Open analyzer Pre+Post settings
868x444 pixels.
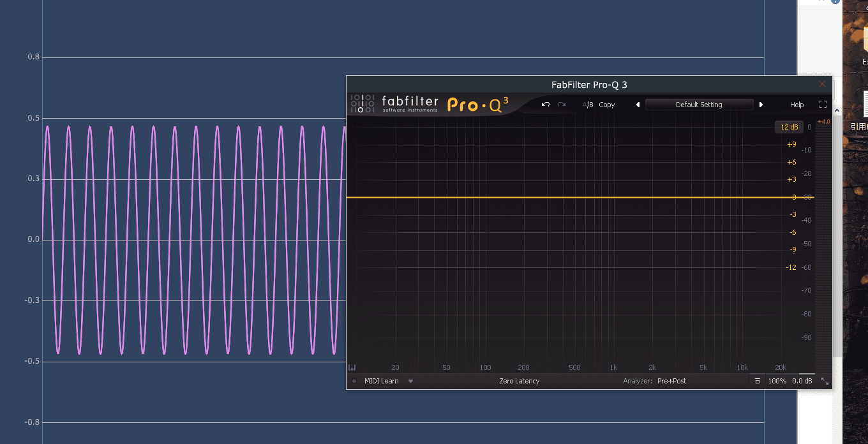click(671, 381)
